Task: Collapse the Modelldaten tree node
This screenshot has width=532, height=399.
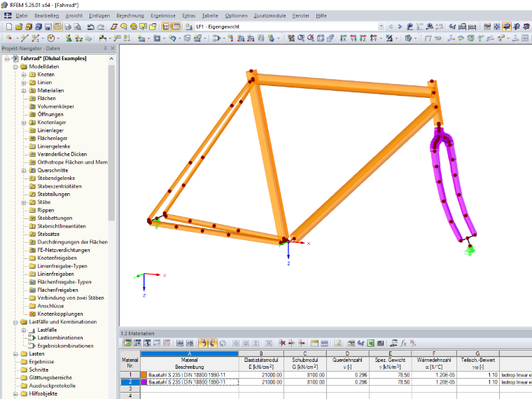Action: 15,66
